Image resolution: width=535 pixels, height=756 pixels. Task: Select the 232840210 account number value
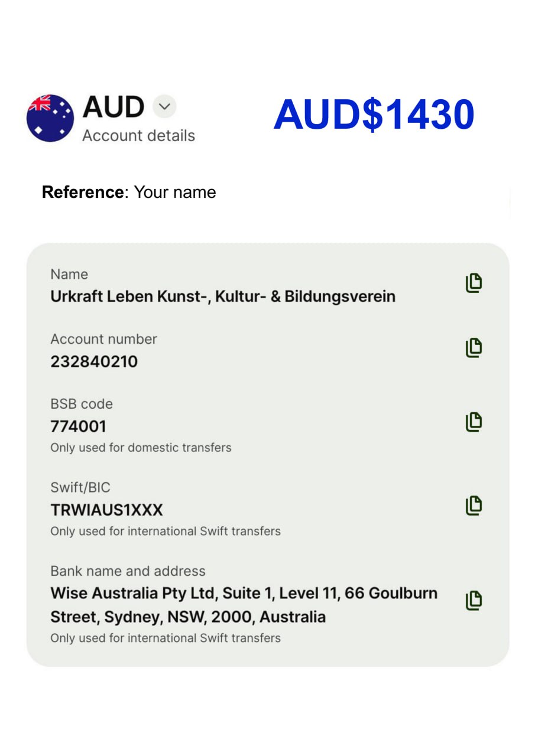[94, 361]
